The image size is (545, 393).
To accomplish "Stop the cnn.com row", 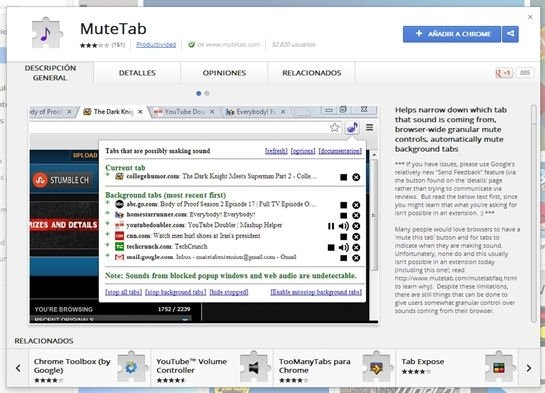I will (x=343, y=237).
